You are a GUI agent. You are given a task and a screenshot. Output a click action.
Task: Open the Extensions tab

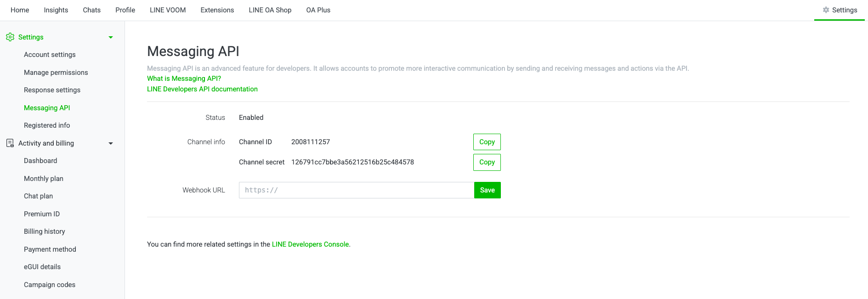217,10
